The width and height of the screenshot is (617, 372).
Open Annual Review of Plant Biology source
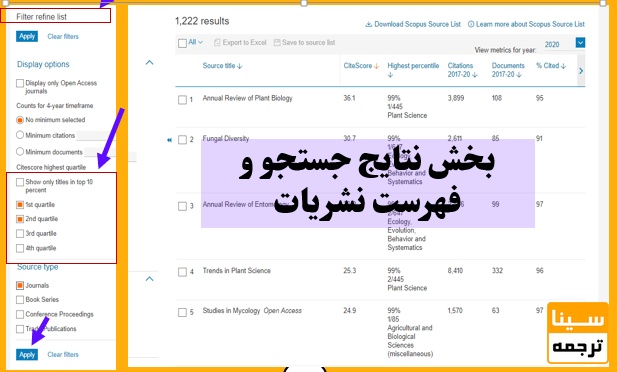point(248,98)
